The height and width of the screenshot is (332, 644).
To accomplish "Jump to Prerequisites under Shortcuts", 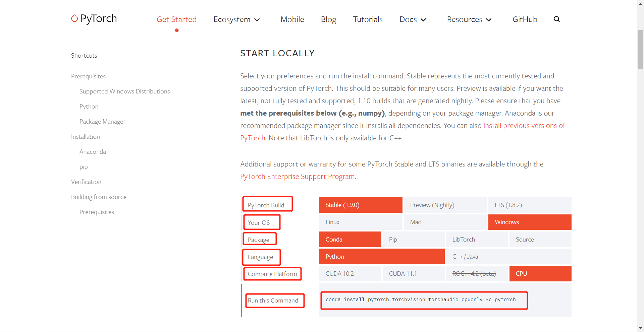I will (88, 76).
